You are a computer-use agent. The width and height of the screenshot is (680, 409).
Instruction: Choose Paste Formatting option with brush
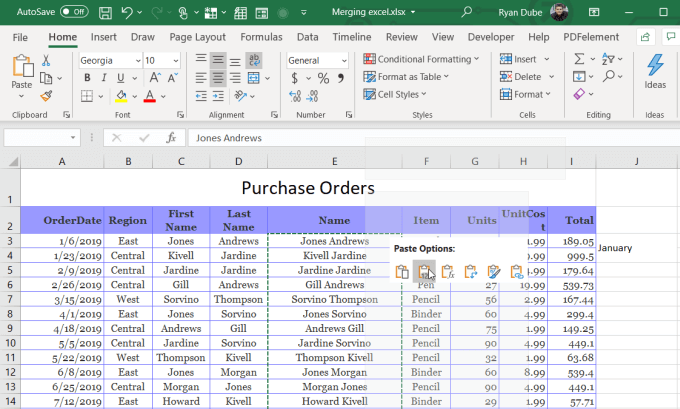pos(494,271)
